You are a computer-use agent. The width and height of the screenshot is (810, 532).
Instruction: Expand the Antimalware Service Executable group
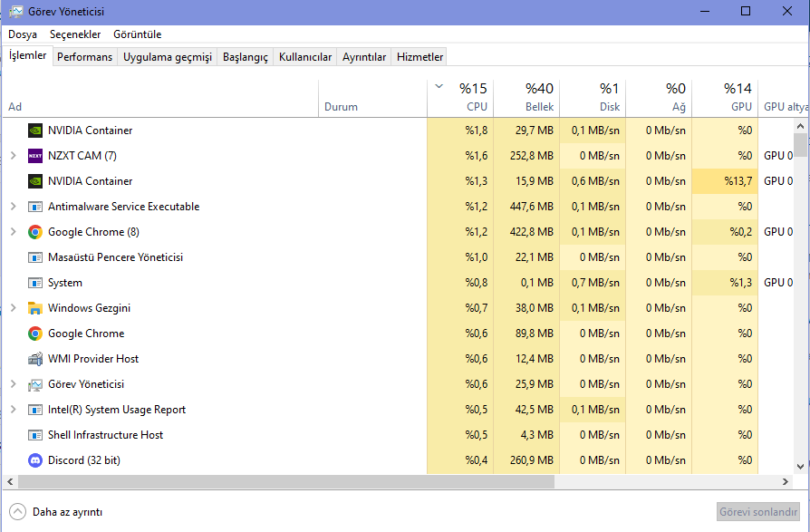tap(14, 206)
